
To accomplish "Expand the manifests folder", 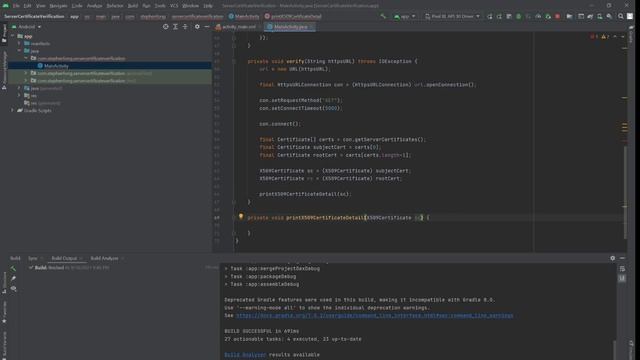I will point(19,43).
